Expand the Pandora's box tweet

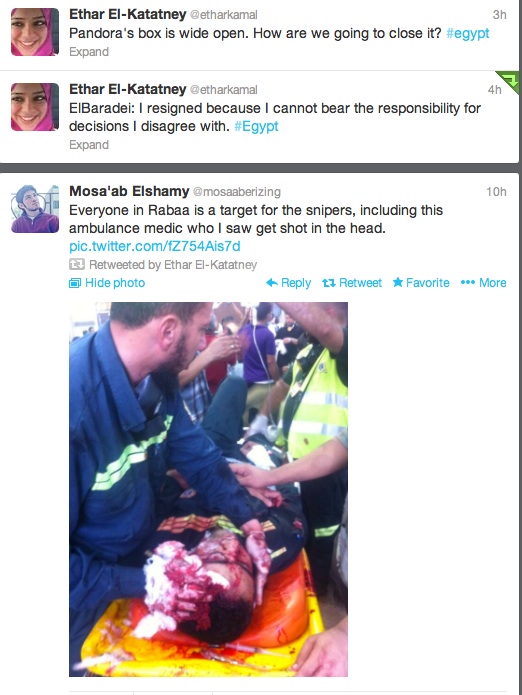coord(89,52)
